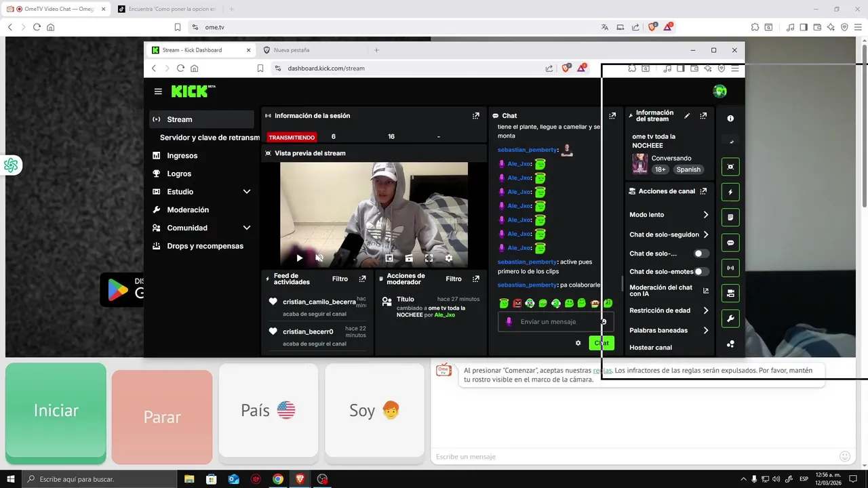The image size is (868, 488).
Task: Pop out the Acciones de canal panel
Action: click(703, 191)
